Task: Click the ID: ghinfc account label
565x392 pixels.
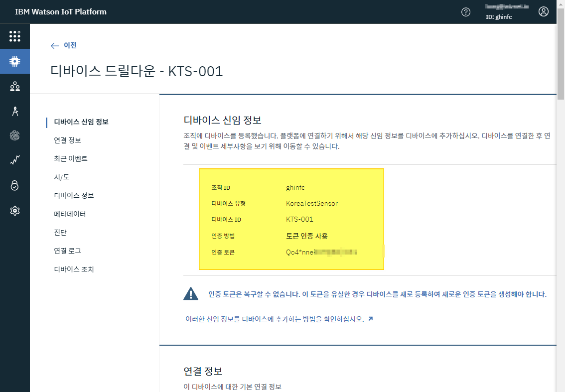Action: (499, 17)
